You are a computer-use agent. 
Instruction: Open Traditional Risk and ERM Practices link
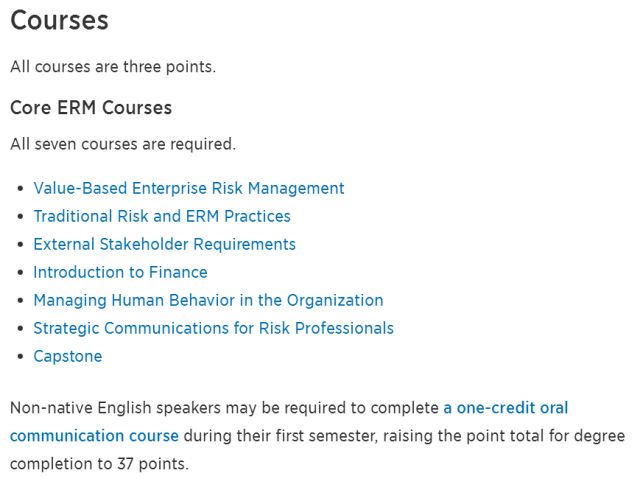pyautogui.click(x=162, y=216)
